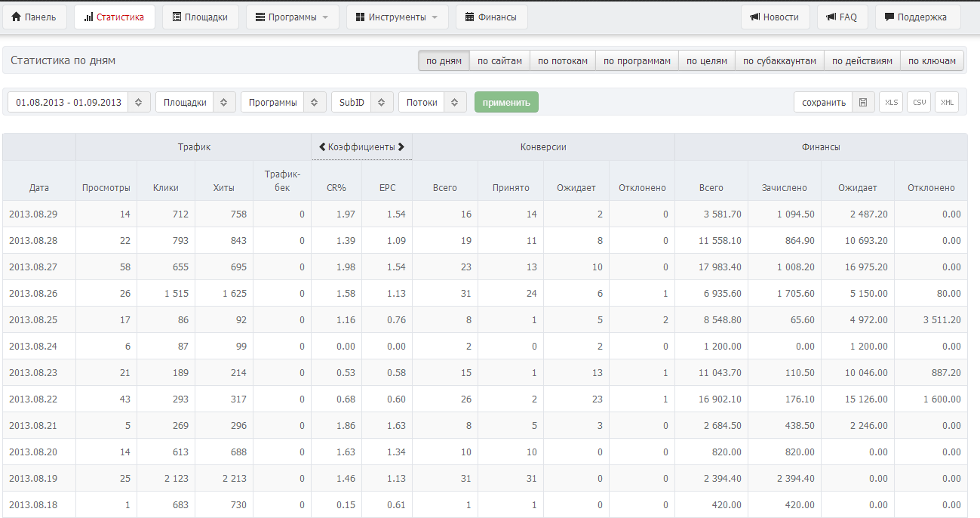Open Новости with the megaphone icon
This screenshot has width=980, height=518.
[x=775, y=17]
